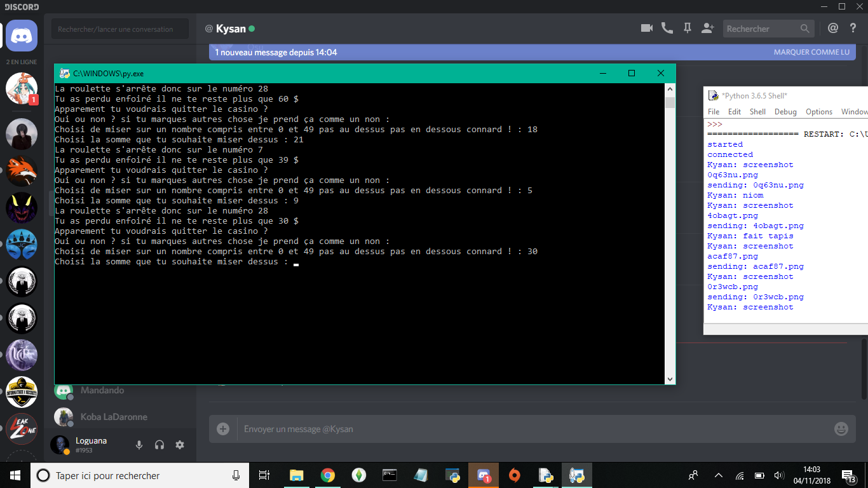Click the py.exe console scroll-up arrow
Image resolution: width=868 pixels, height=488 pixels.
click(670, 89)
